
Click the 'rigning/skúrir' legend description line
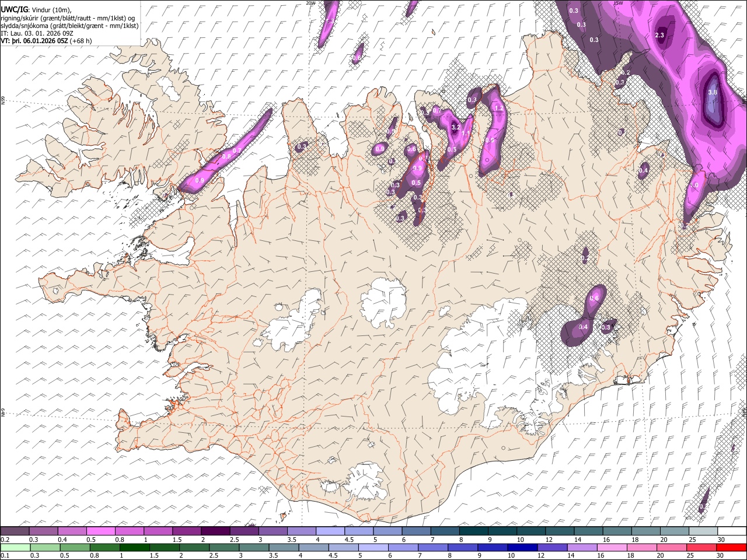68,18
